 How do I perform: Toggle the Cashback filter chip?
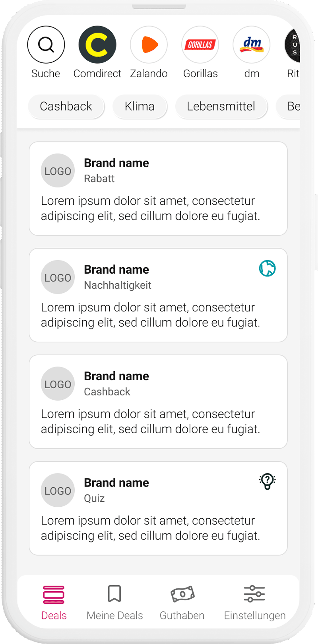(x=66, y=106)
